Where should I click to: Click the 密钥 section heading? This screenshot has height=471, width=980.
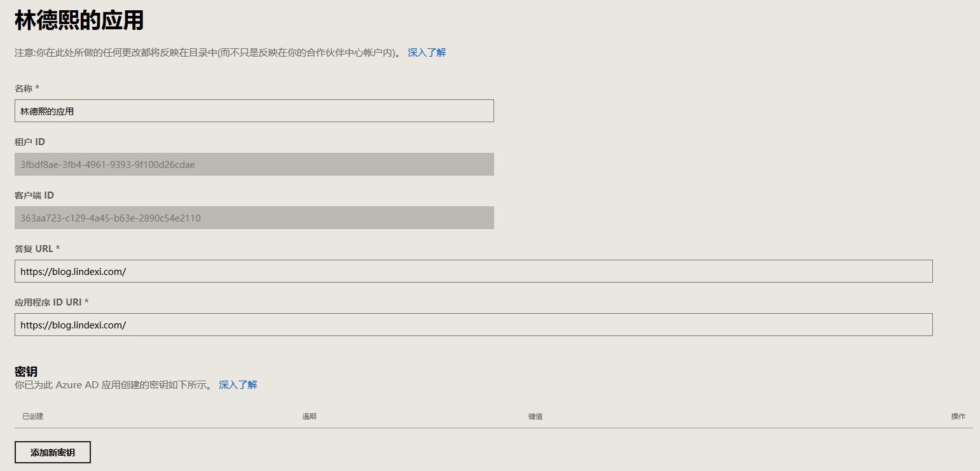pos(26,372)
